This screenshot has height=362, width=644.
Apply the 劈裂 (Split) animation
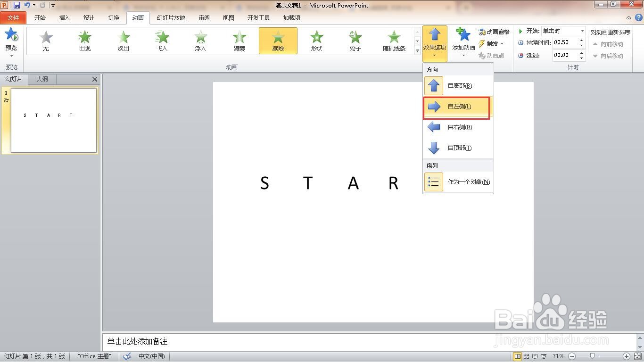[239, 41]
